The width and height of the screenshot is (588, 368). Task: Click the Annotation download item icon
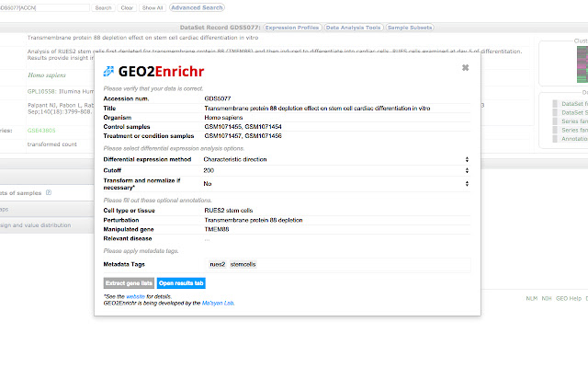tap(555, 139)
